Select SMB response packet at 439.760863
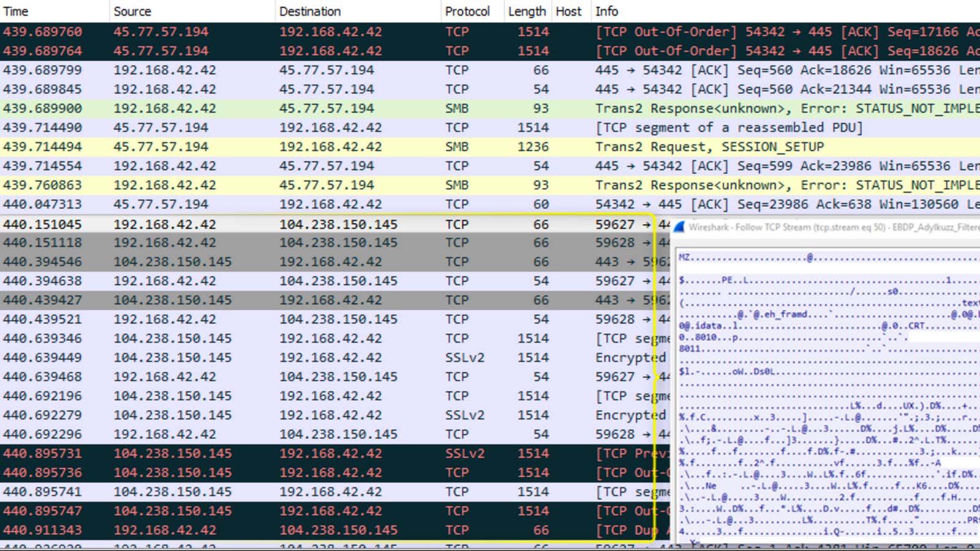This screenshot has width=980, height=551. pyautogui.click(x=490, y=185)
